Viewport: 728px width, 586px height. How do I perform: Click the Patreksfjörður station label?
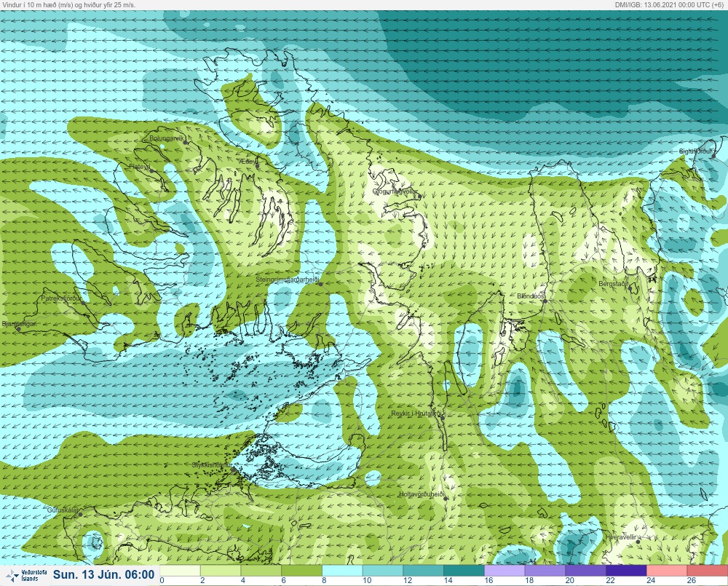61,298
